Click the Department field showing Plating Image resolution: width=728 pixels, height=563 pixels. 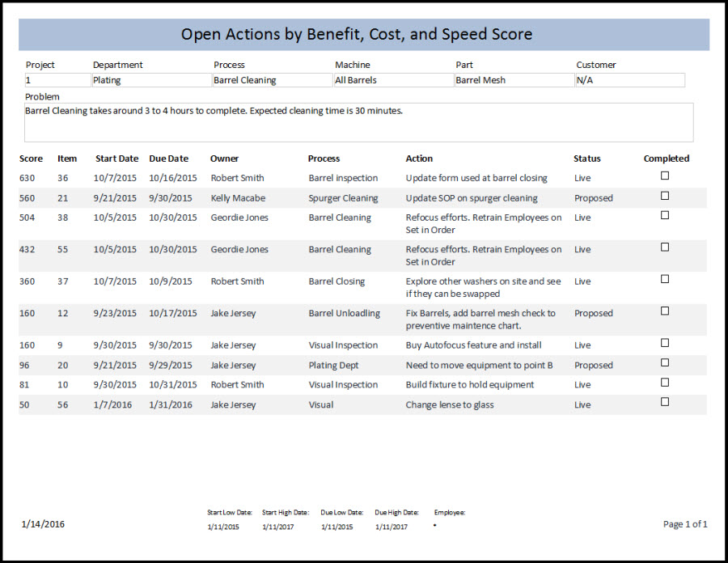click(x=150, y=80)
